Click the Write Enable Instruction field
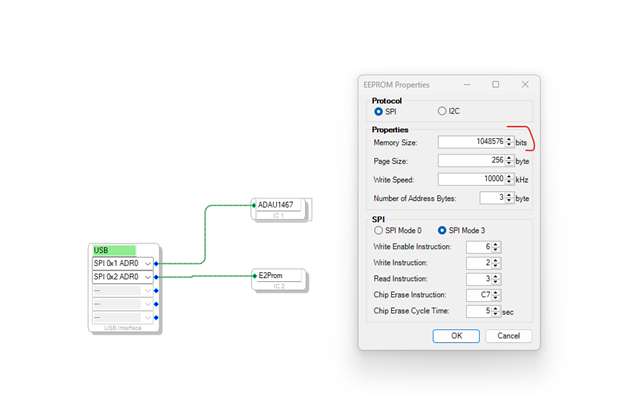This screenshot has width=640, height=396. (479, 247)
